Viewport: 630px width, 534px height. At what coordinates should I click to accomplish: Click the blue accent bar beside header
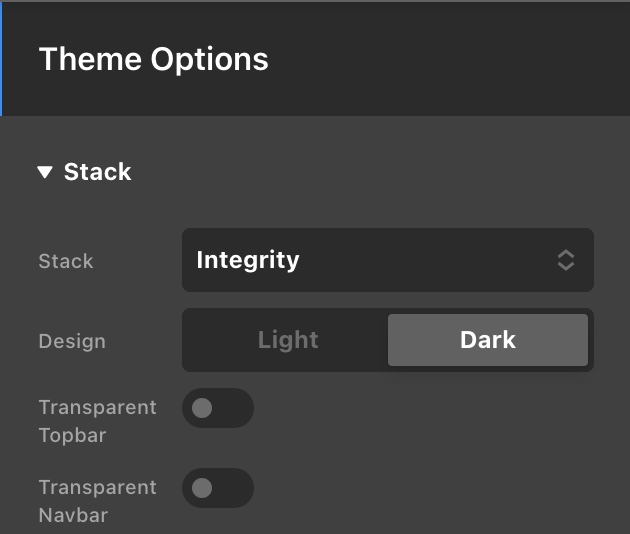pyautogui.click(x=1, y=59)
